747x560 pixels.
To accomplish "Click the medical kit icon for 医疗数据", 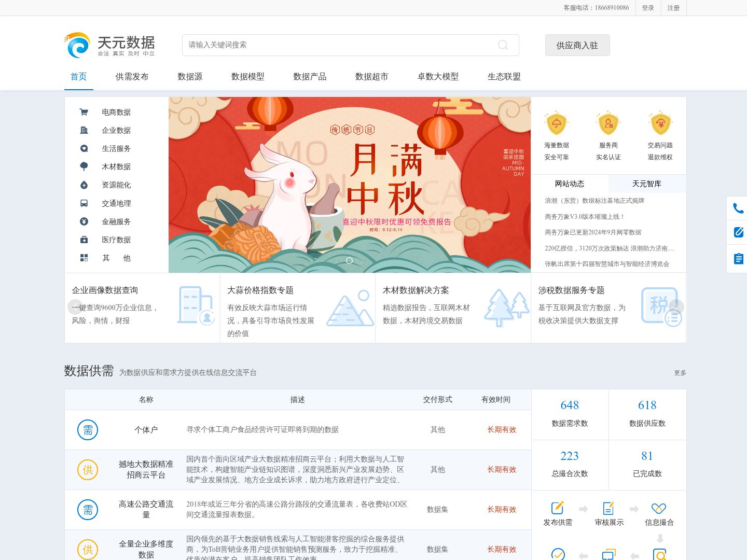I will coord(84,240).
